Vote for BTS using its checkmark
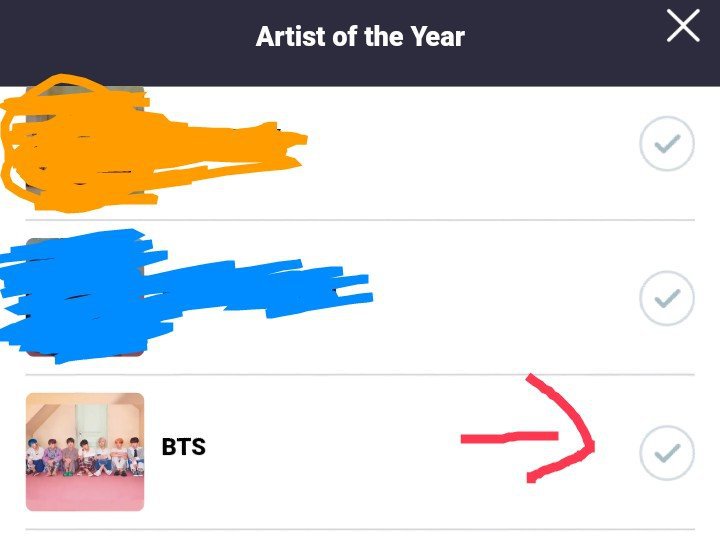 click(667, 453)
